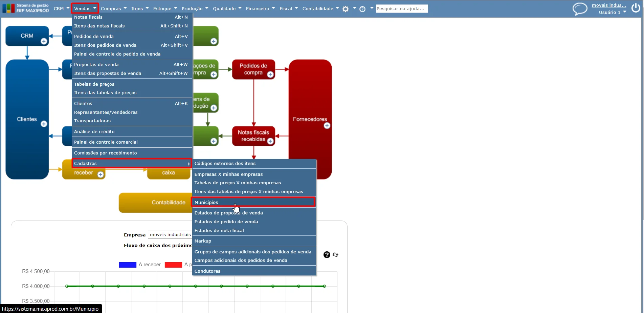
Task: Open Painel de controle do pedido de venda
Action: click(x=132, y=54)
